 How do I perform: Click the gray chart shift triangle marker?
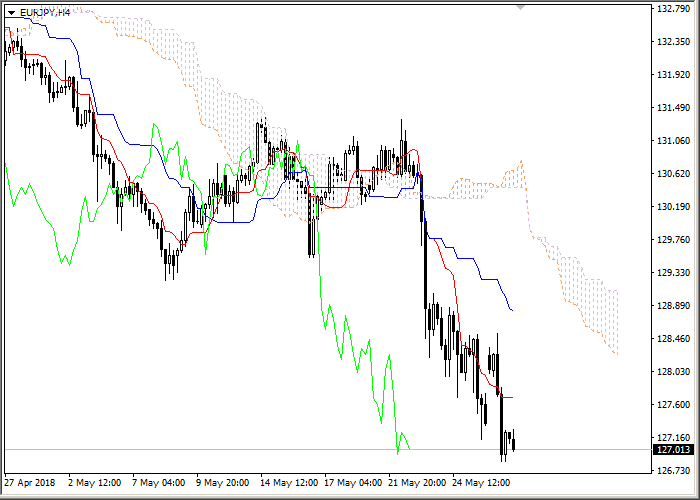[520, 7]
